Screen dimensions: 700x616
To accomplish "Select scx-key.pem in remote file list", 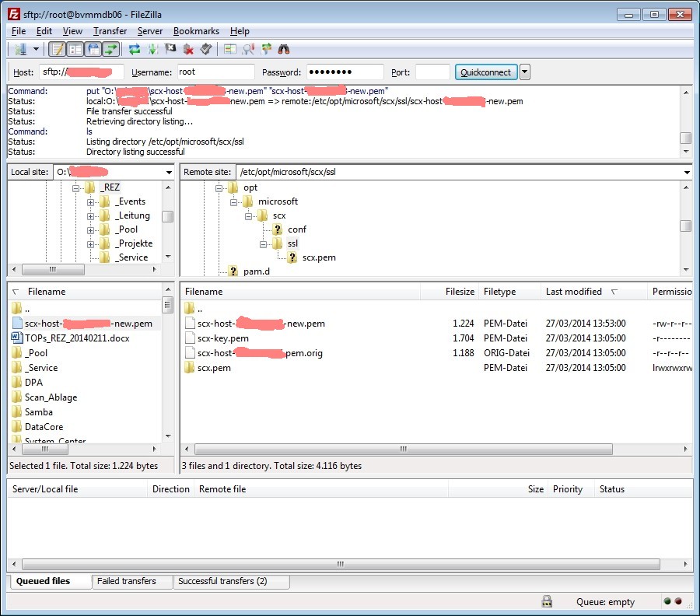I will (x=222, y=338).
